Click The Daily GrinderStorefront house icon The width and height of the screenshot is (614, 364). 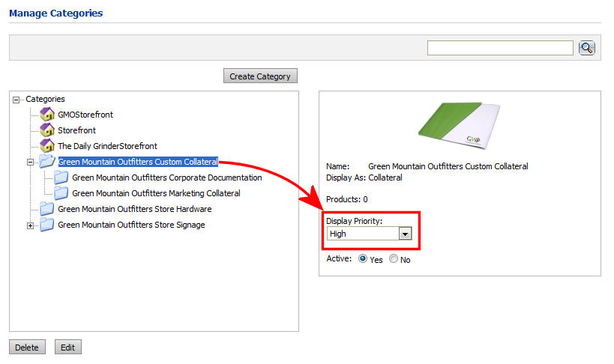pyautogui.click(x=47, y=146)
